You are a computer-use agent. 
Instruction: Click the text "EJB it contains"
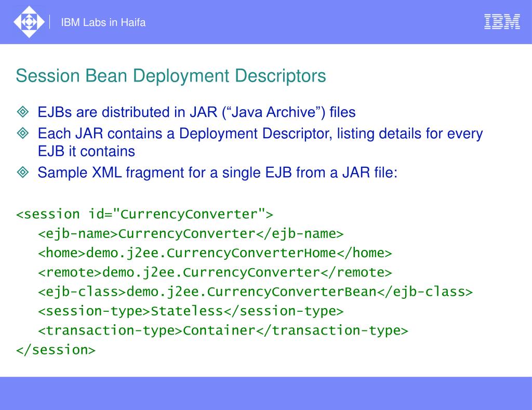[86, 151]
